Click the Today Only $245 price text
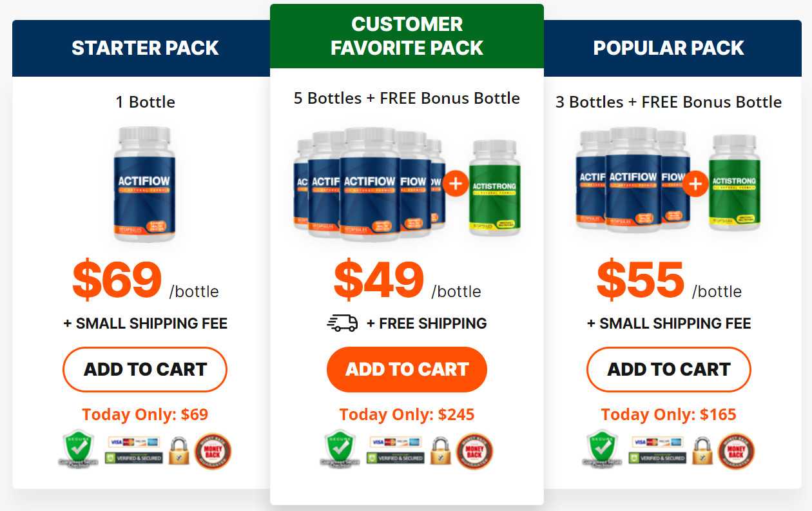The height and width of the screenshot is (511, 812). (407, 414)
